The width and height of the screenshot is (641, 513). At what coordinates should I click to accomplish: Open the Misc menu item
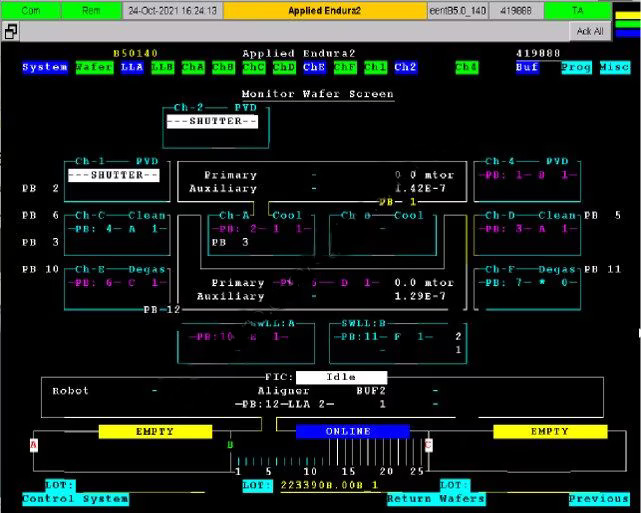point(615,68)
